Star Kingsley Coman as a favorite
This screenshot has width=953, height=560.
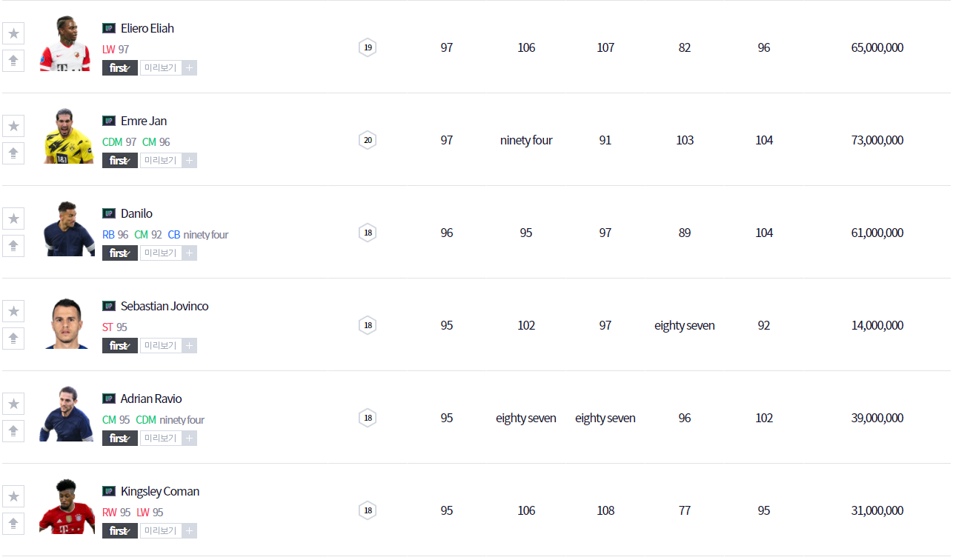point(13,496)
